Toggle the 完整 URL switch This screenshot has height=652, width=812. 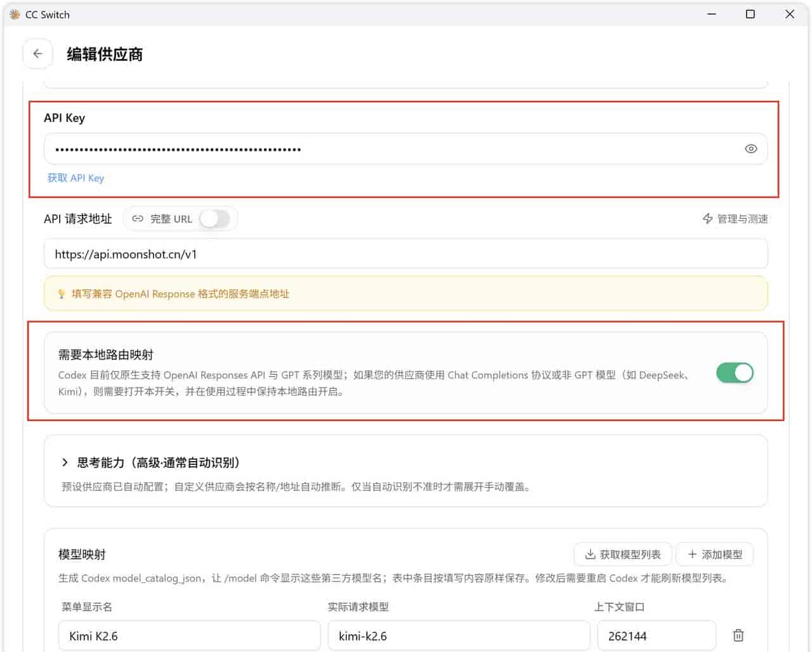[x=215, y=219]
